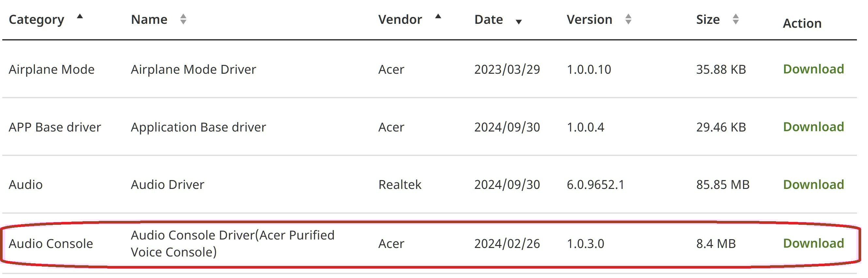The image size is (868, 278).
Task: Click the Vendor column ascending arrow
Action: click(438, 16)
